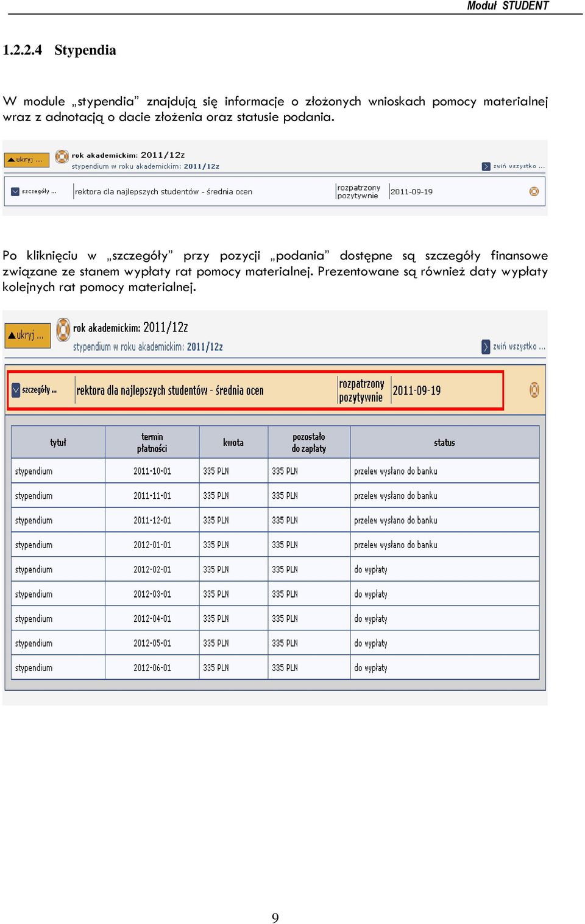Click payment date '2012-06-01'
The image size is (585, 924).
click(152, 668)
